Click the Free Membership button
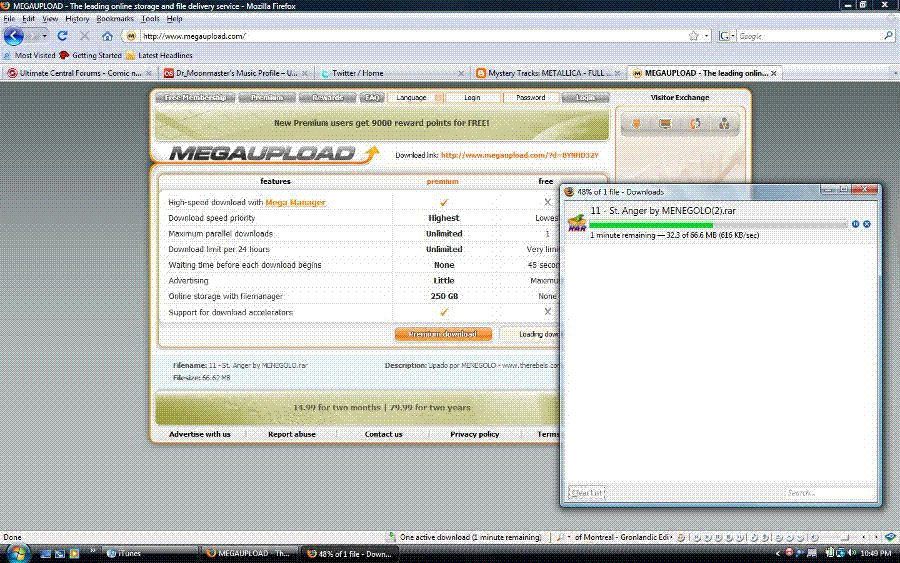The height and width of the screenshot is (563, 900). click(x=195, y=98)
